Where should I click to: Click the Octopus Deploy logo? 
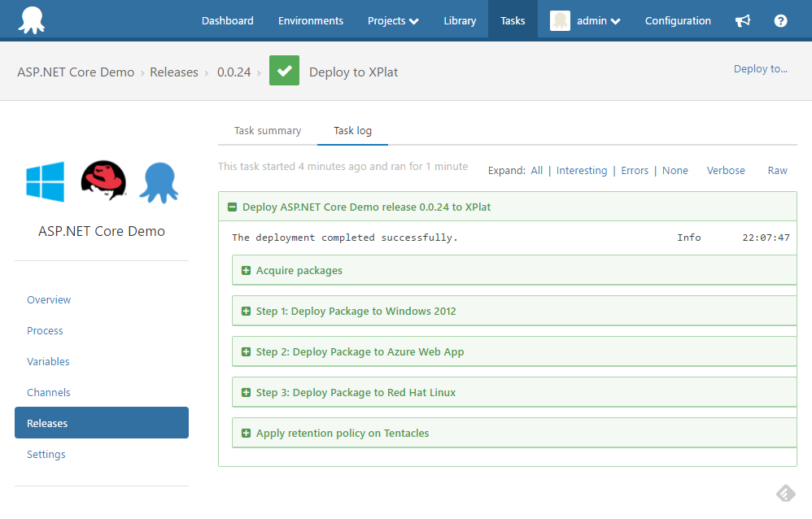coord(32,16)
